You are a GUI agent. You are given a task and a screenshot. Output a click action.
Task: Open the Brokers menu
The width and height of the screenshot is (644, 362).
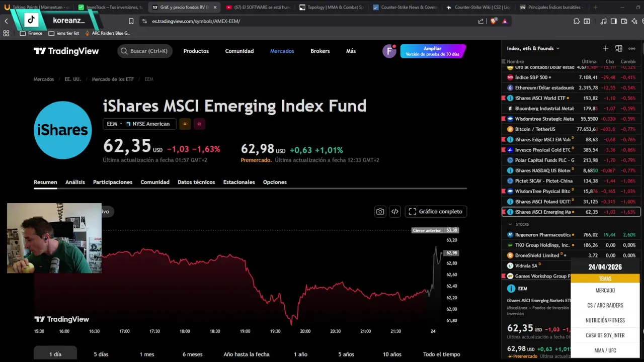point(320,51)
